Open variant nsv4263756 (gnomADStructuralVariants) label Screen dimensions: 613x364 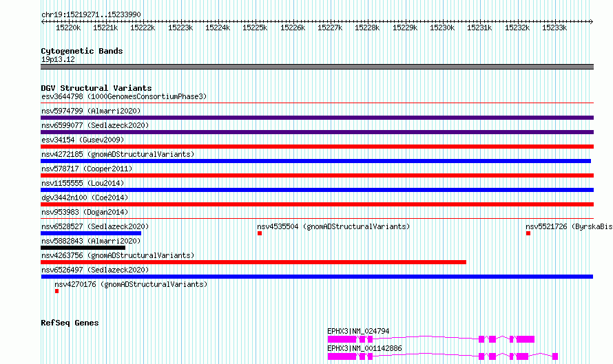tap(118, 255)
